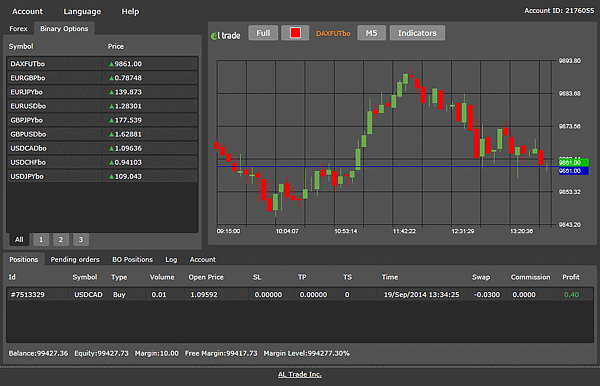Viewport: 600px width, 386px height.
Task: Open the Log tab
Action: (171, 260)
